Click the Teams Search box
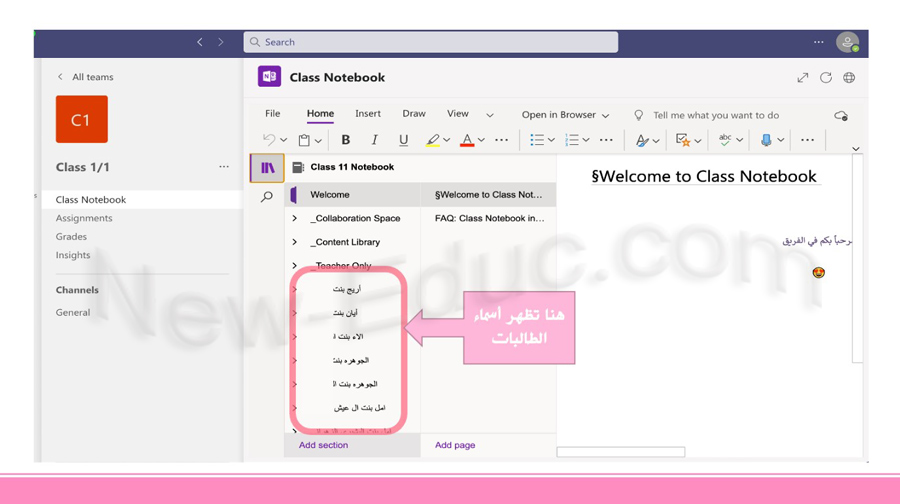The height and width of the screenshot is (504, 900). coord(430,42)
